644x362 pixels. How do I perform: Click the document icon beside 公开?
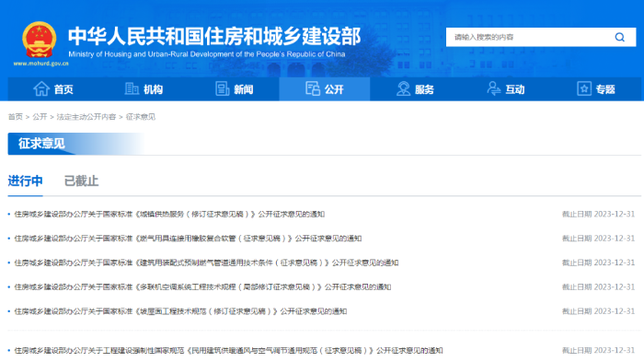pyautogui.click(x=313, y=88)
